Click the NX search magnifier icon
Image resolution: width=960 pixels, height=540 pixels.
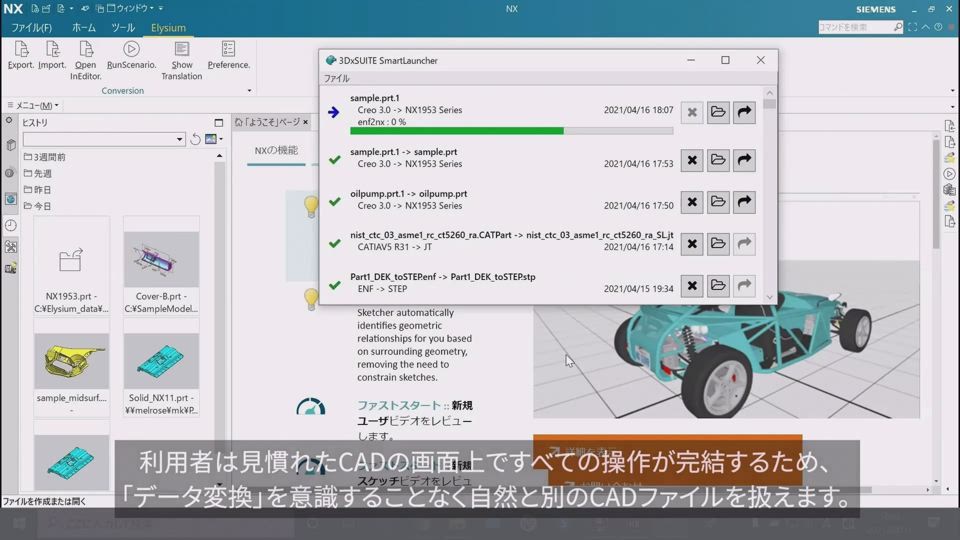click(x=898, y=27)
